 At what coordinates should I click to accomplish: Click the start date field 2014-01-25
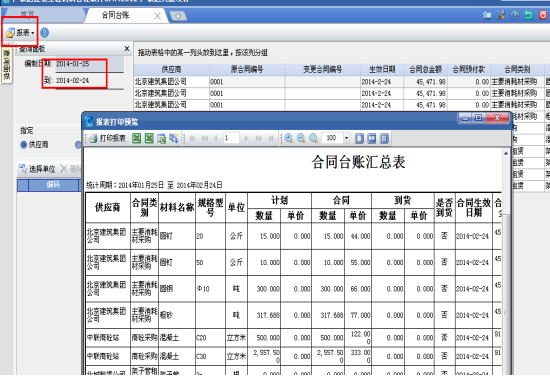[x=89, y=64]
